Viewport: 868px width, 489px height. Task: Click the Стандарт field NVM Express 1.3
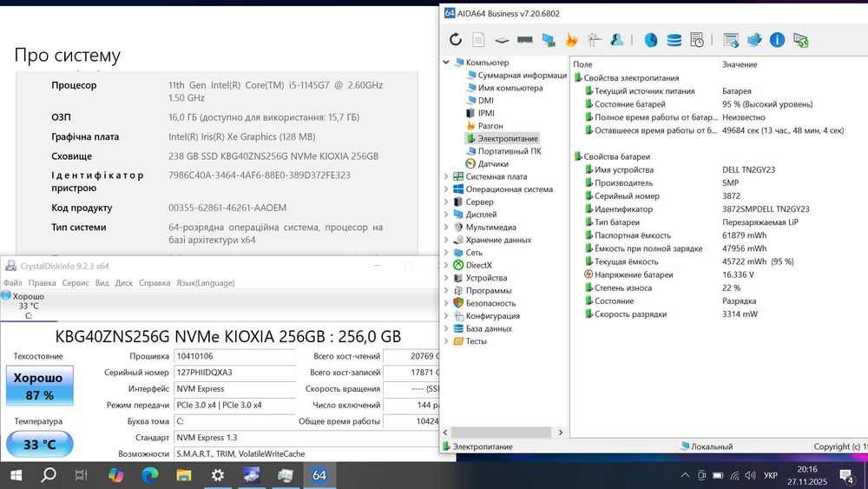pyautogui.click(x=306, y=438)
